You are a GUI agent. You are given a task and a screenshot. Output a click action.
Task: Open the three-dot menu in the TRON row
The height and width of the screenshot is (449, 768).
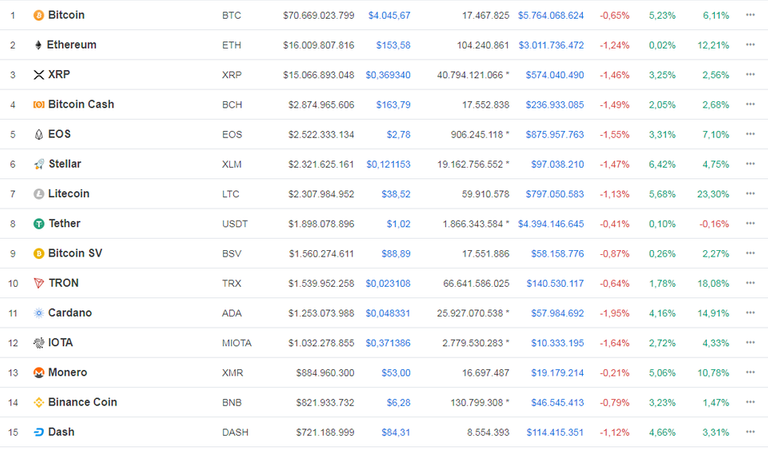[x=750, y=283]
